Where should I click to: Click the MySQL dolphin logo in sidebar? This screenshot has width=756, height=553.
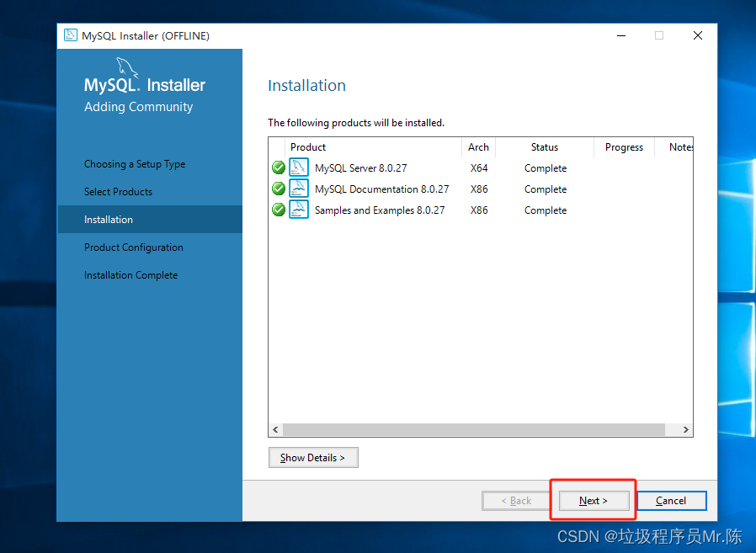127,66
